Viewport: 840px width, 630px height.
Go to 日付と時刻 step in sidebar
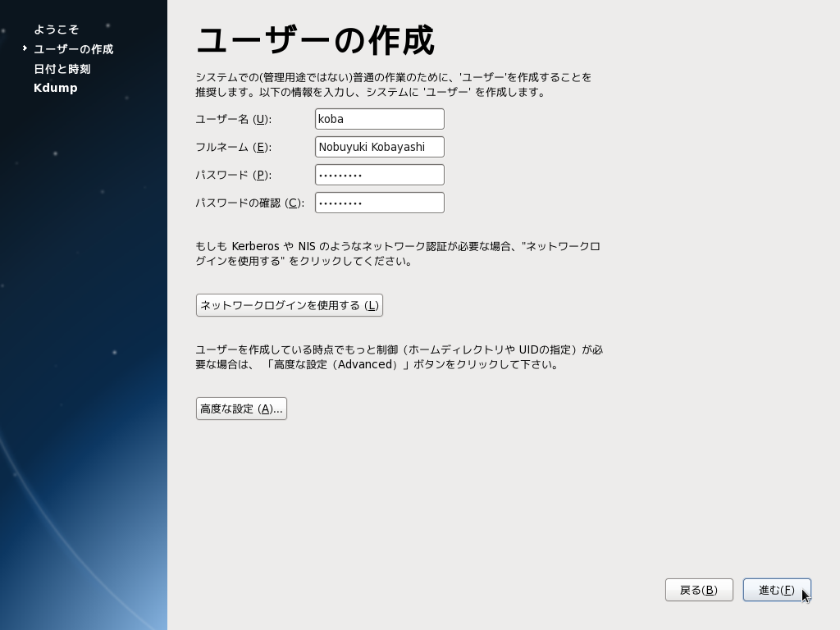[62, 69]
